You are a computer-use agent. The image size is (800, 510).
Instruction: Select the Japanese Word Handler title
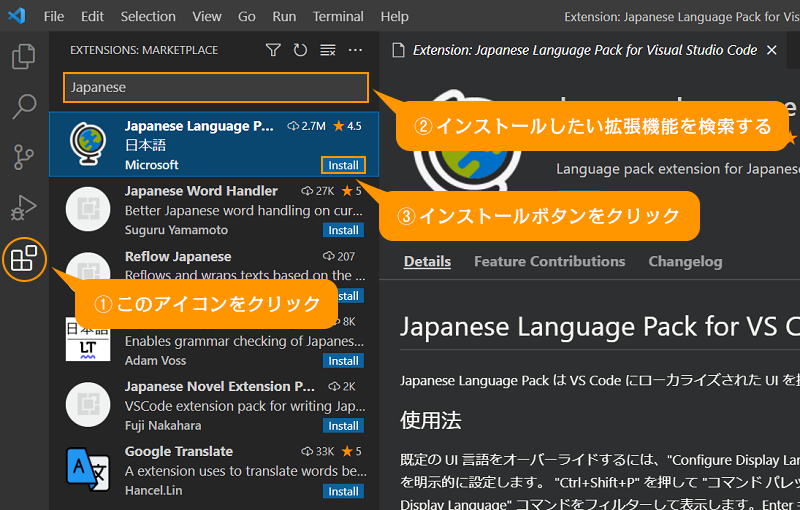(201, 191)
